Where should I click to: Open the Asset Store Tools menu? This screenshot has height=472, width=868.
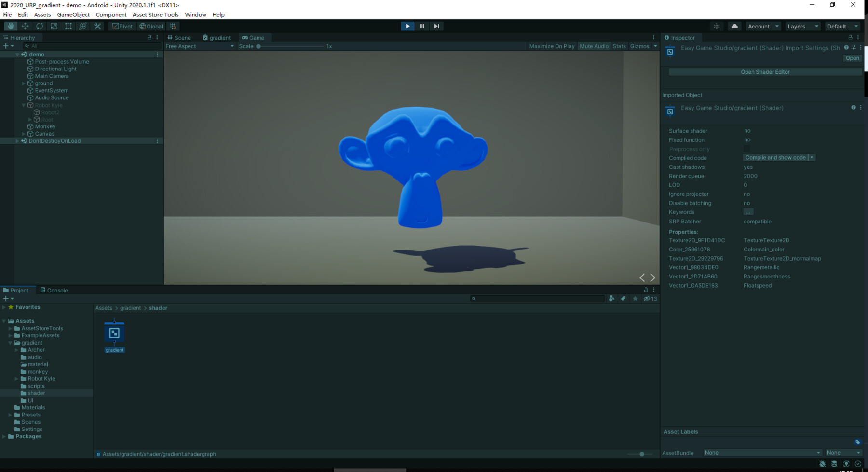pyautogui.click(x=155, y=14)
